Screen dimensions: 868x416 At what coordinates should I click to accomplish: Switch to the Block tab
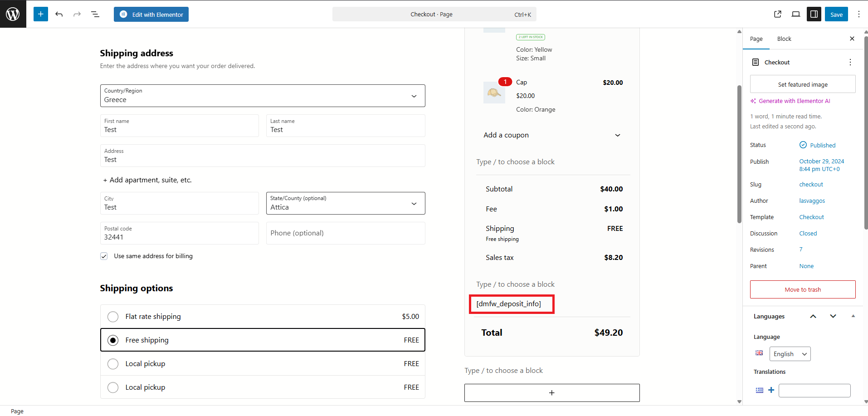point(784,39)
